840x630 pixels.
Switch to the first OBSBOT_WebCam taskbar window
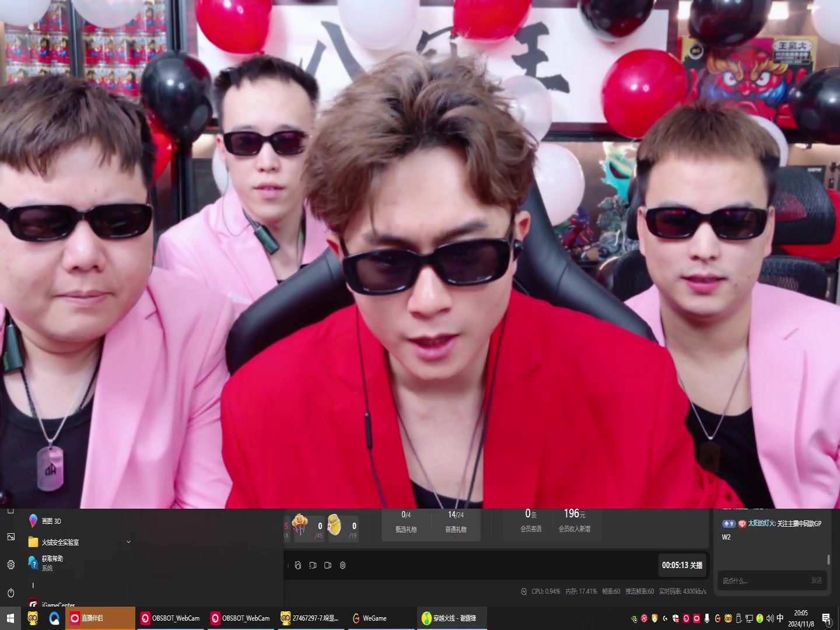[x=171, y=618]
